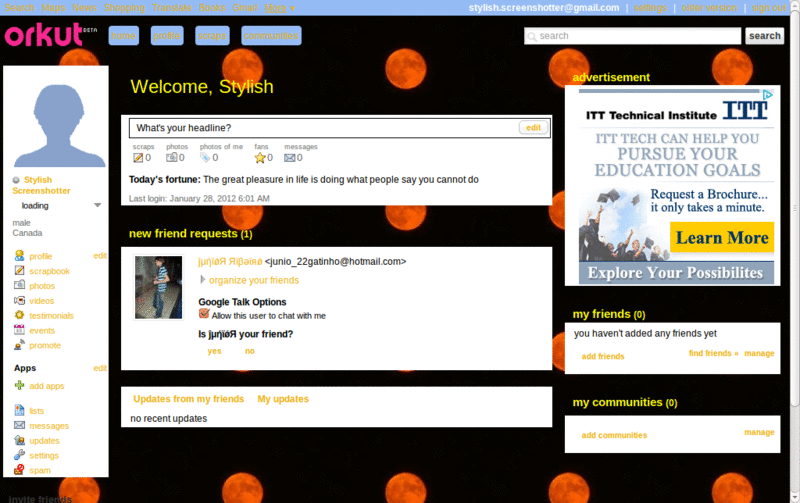Viewport: 800px width, 503px height.
Task: Click the orkut logo
Action: point(51,35)
